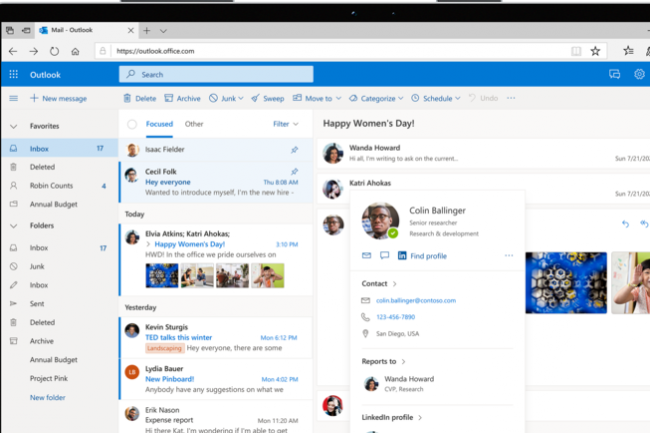650x433 pixels.
Task: Open the chat feedback icon in header
Action: [614, 74]
